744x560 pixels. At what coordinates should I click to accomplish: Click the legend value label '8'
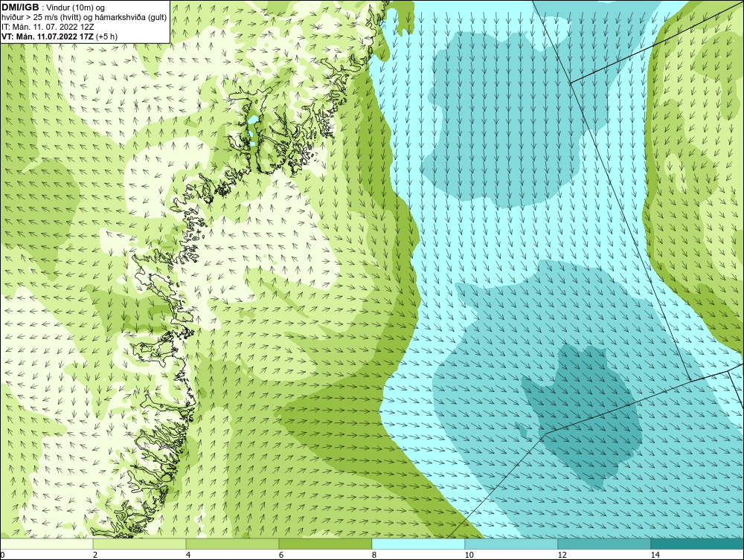click(374, 555)
